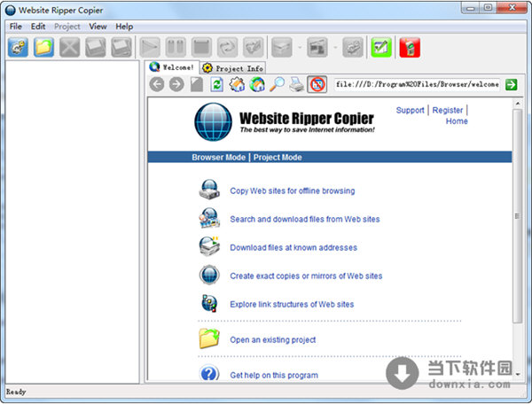The image size is (532, 404).
Task: Open the Support link
Action: point(410,110)
